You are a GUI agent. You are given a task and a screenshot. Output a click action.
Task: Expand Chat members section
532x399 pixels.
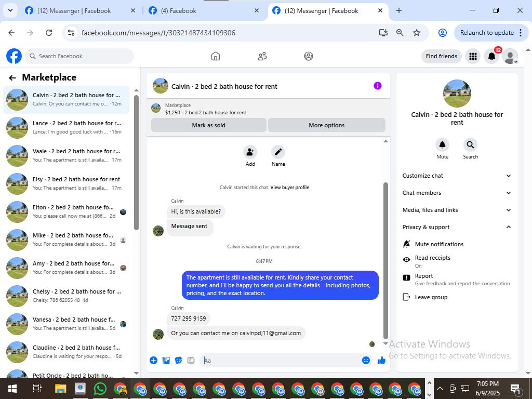pos(457,193)
